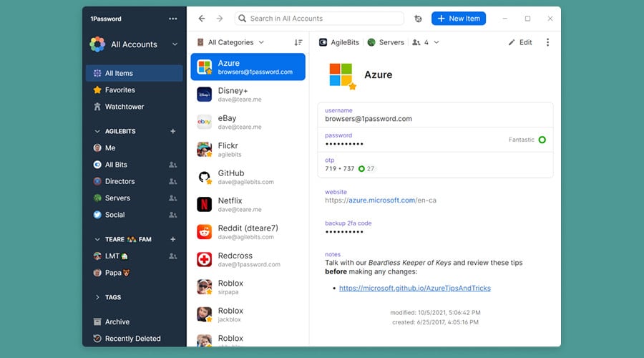Screen dimensions: 644x358
Task: Click the plus icon next to TEARE FAM
Action: pos(172,239)
